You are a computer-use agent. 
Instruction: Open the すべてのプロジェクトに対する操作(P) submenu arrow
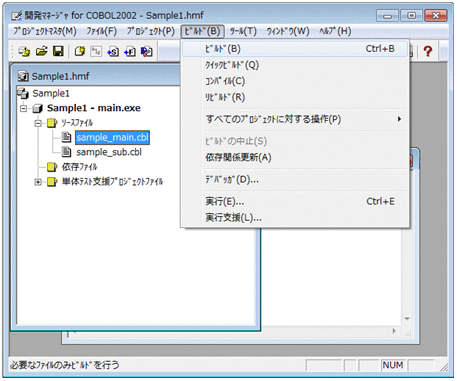tap(399, 119)
